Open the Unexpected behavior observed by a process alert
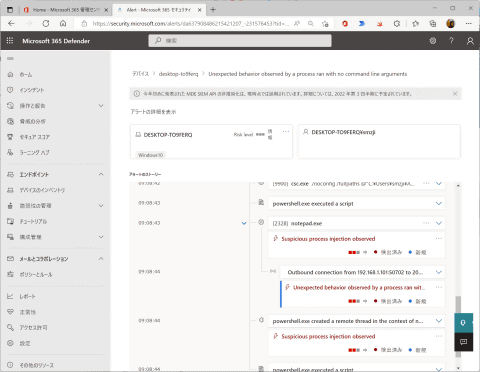 tap(359, 287)
